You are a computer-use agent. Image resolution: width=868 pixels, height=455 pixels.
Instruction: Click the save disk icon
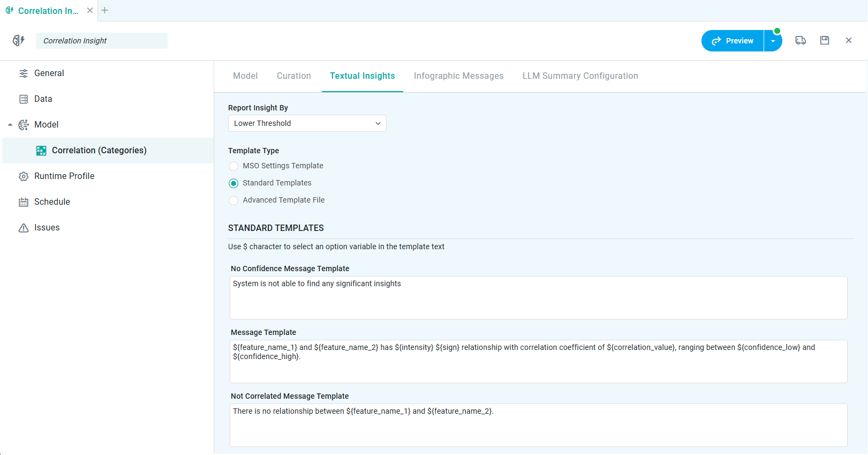[x=824, y=40]
